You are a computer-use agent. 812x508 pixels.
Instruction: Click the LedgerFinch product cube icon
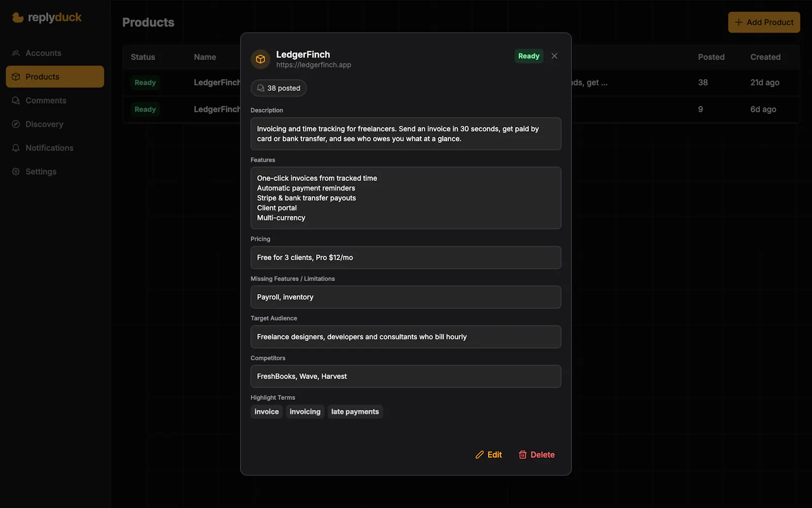(260, 59)
